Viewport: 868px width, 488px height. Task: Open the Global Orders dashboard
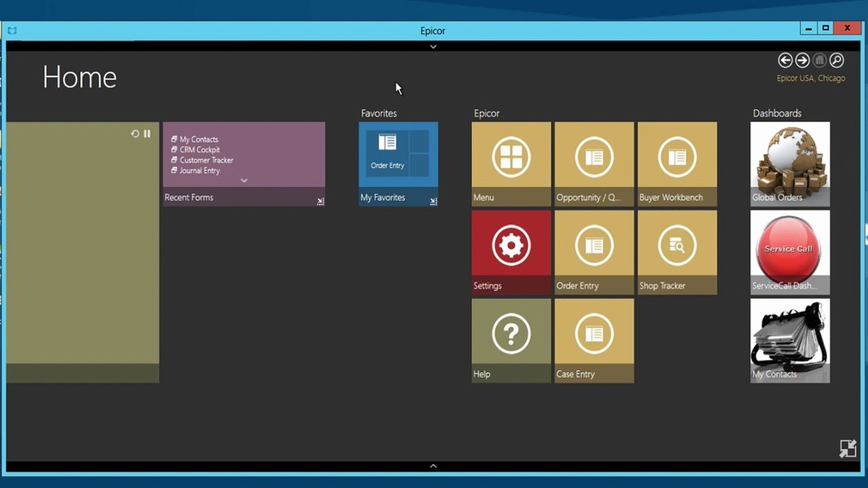click(x=790, y=164)
